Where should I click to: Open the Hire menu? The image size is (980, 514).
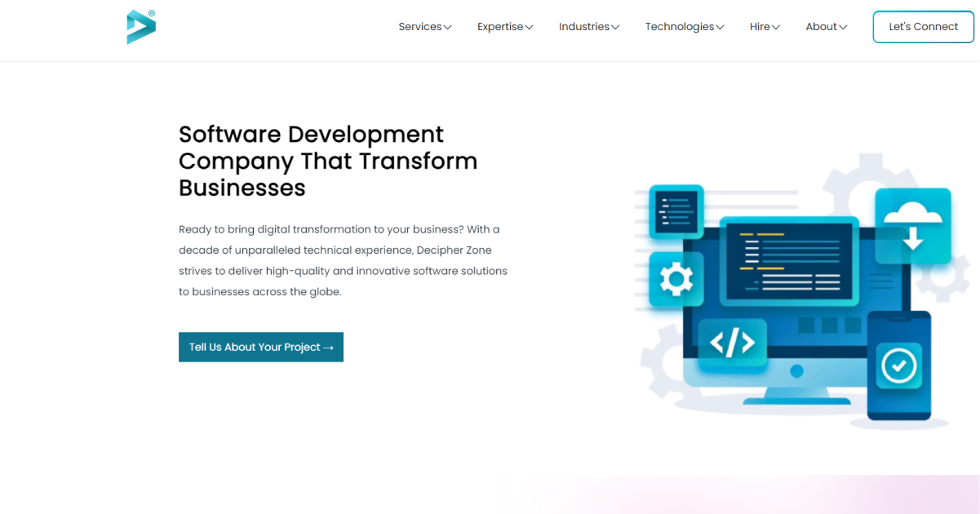(764, 26)
